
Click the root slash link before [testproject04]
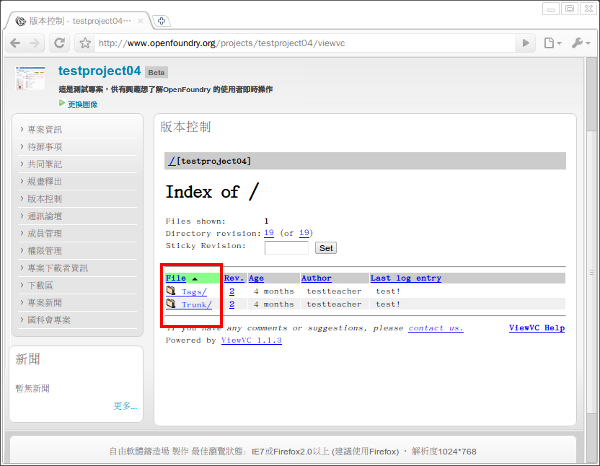tap(172, 161)
